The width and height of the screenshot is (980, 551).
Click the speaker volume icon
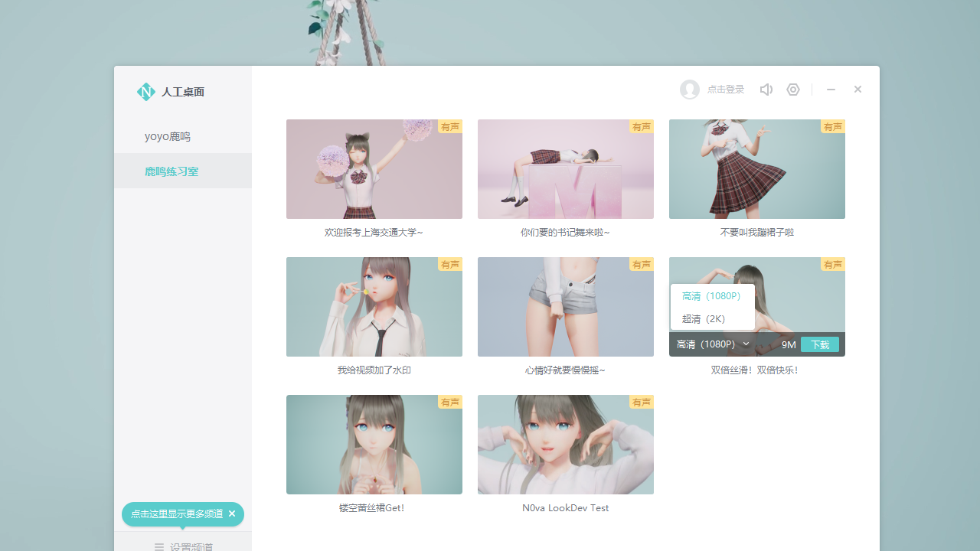click(x=766, y=90)
